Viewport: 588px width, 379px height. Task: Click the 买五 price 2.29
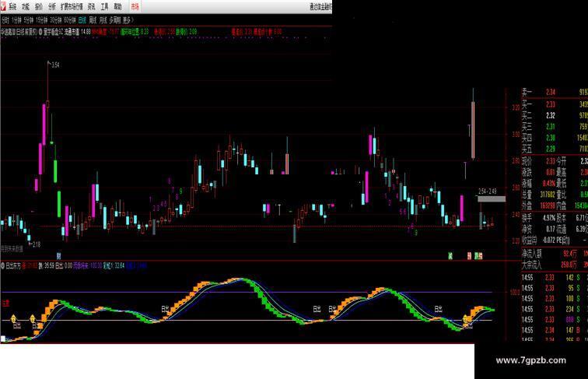551,149
